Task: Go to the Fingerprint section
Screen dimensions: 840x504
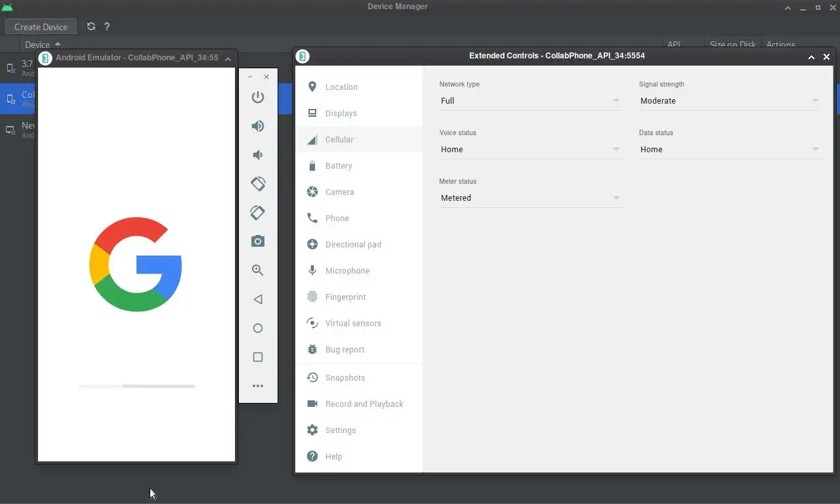Action: point(359,297)
